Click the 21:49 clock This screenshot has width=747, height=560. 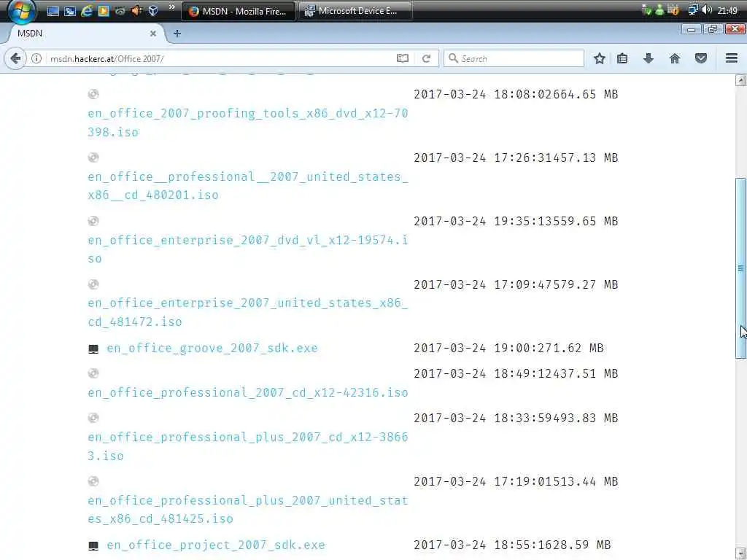(x=727, y=10)
